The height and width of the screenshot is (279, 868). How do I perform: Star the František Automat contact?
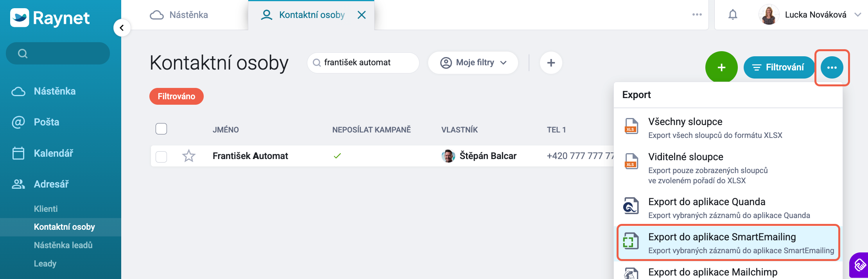[x=189, y=156]
